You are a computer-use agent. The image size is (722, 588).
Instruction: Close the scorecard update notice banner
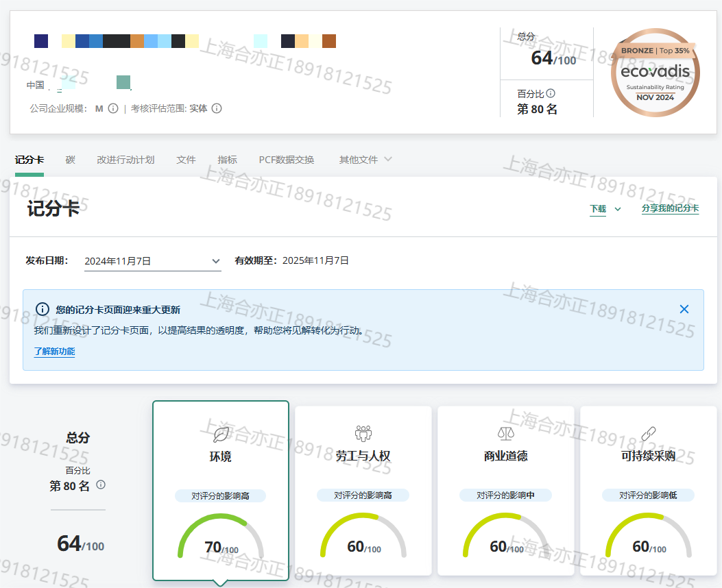tap(684, 309)
